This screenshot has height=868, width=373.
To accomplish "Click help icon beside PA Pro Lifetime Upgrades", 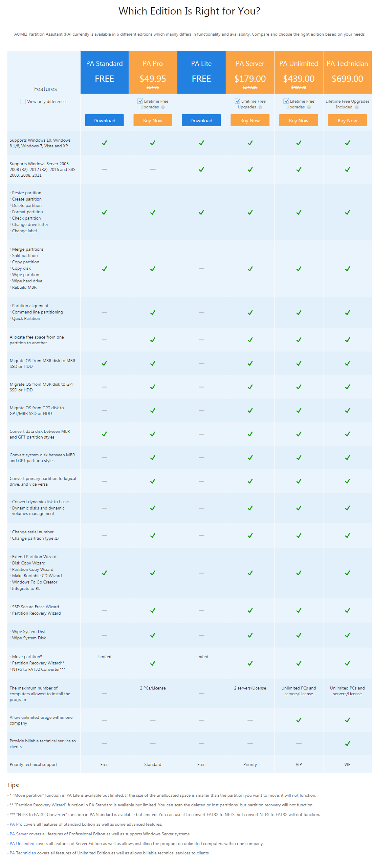I will (x=163, y=107).
